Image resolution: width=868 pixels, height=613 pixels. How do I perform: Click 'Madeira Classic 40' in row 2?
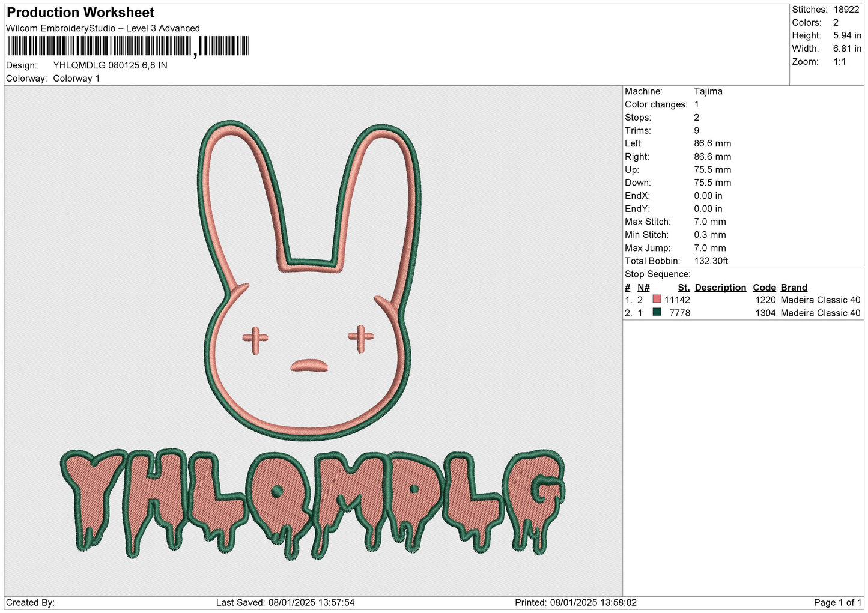(x=821, y=313)
